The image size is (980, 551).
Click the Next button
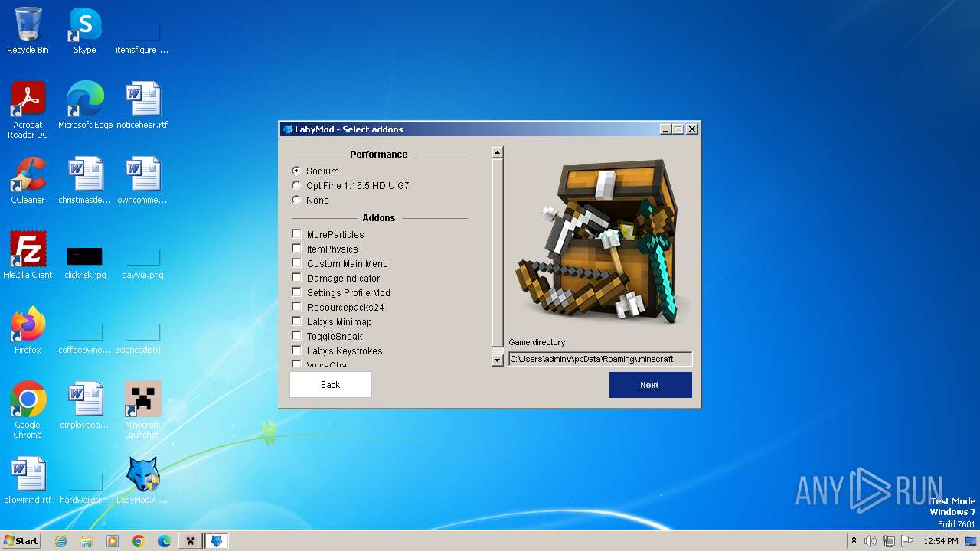pos(650,385)
